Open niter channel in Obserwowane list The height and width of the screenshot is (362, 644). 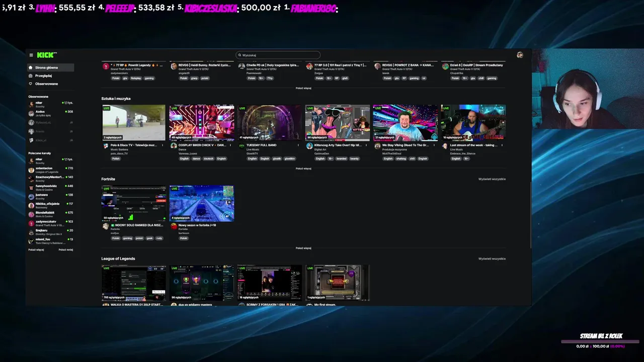pos(50,105)
